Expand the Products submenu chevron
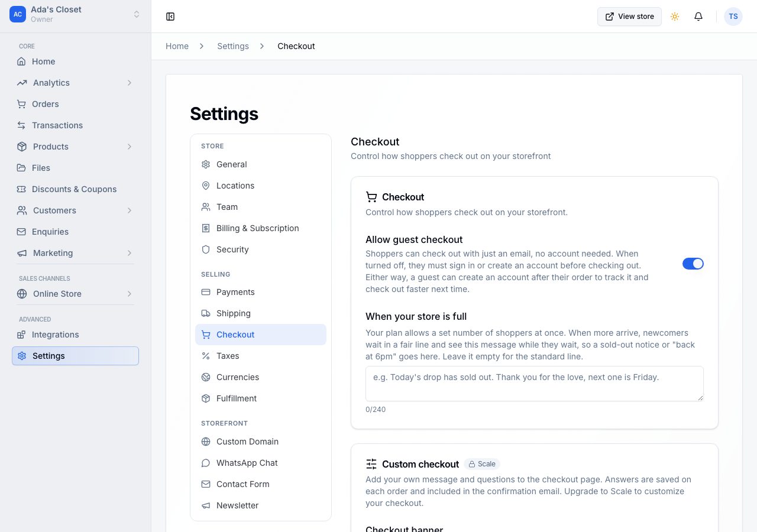Image resolution: width=757 pixels, height=532 pixels. [x=129, y=147]
